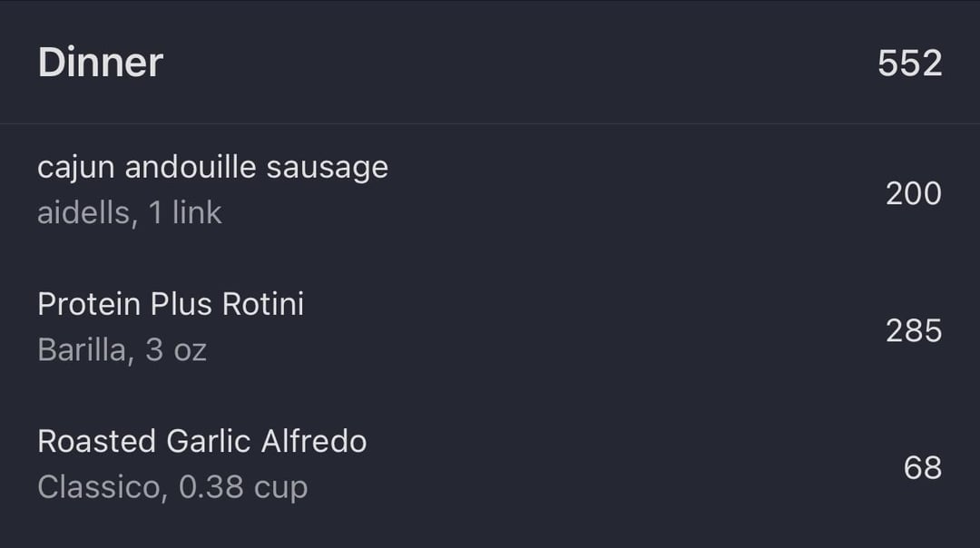Click the word Dinner in the header

point(100,63)
